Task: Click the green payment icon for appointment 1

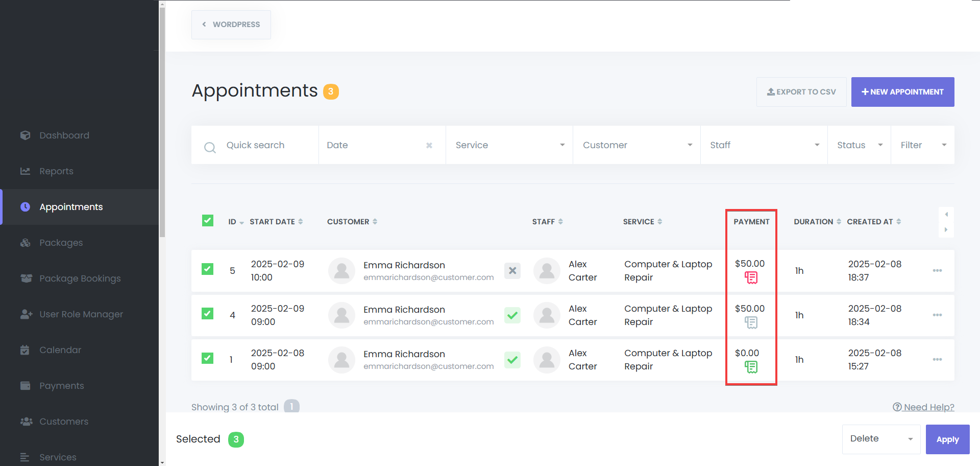Action: point(751,367)
